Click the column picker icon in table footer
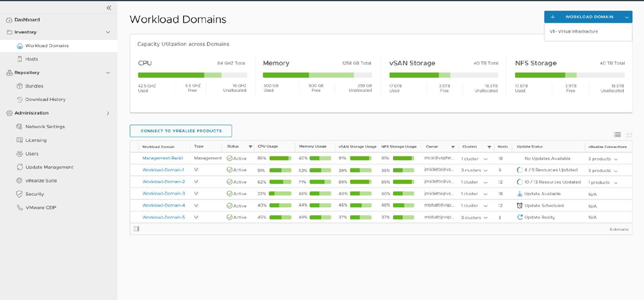This screenshot has height=300, width=644. click(x=136, y=229)
